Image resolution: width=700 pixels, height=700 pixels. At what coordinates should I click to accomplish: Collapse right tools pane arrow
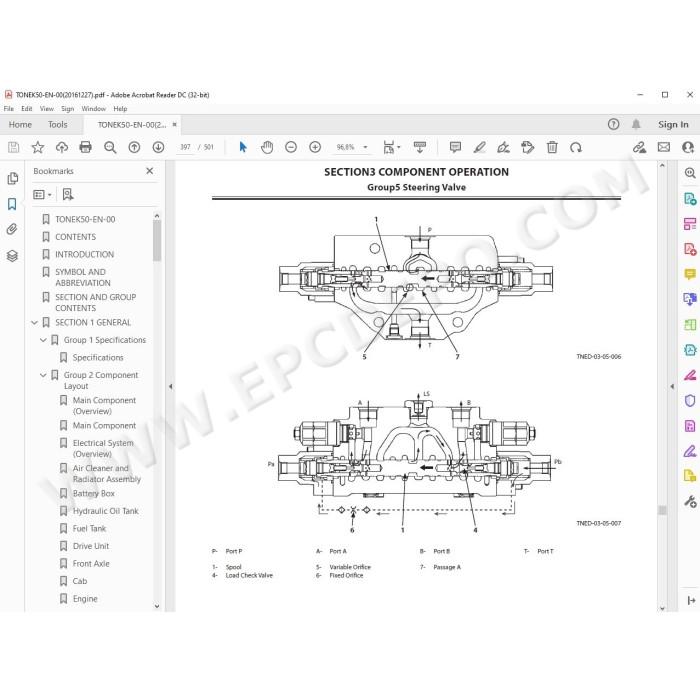[x=672, y=387]
